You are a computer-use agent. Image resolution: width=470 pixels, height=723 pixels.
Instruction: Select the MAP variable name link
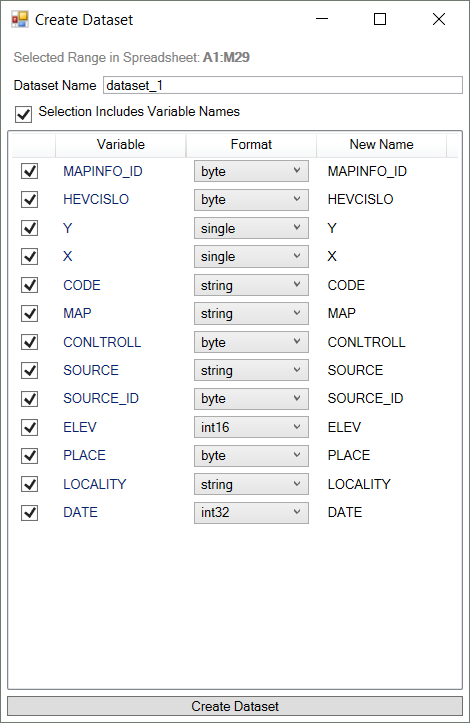click(77, 314)
